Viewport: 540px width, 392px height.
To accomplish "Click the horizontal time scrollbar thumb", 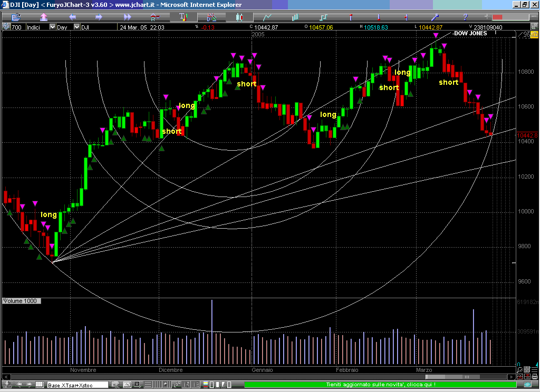I will point(467,377).
